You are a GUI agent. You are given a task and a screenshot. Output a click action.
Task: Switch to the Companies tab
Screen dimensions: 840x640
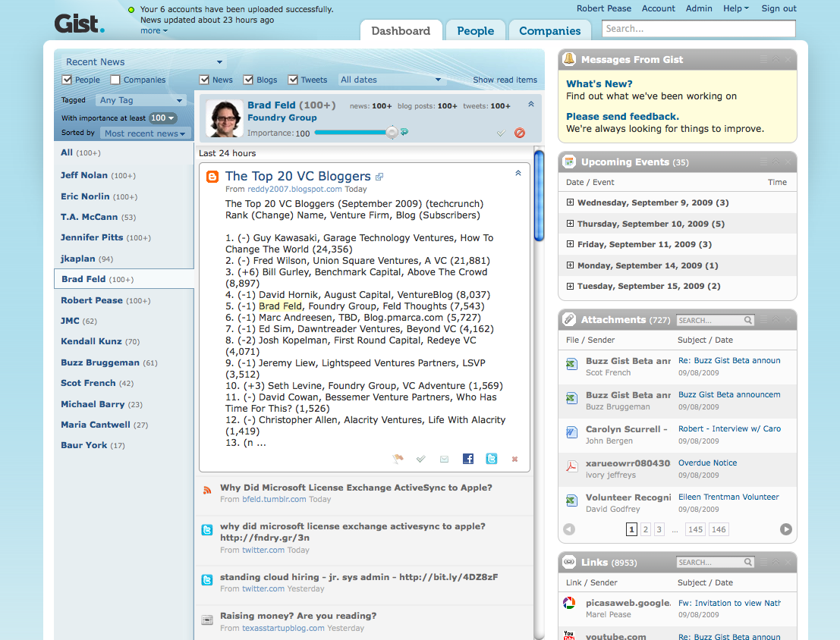[549, 30]
